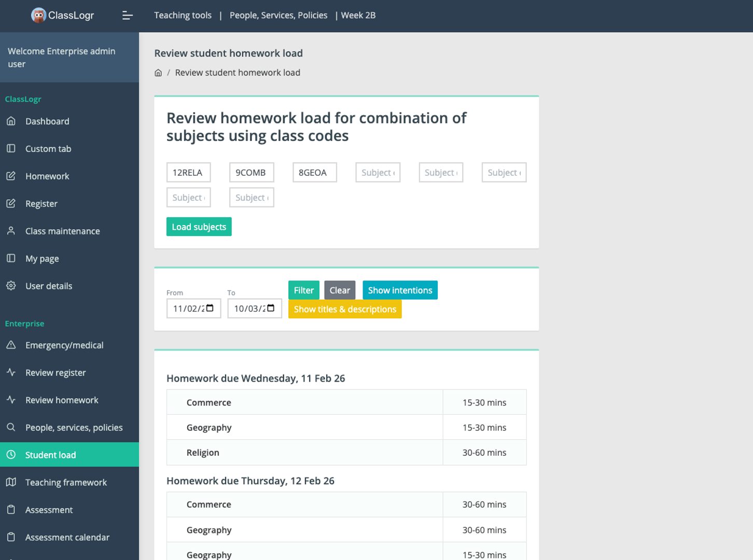Toggle the sidebar hamburger menu icon

[127, 16]
